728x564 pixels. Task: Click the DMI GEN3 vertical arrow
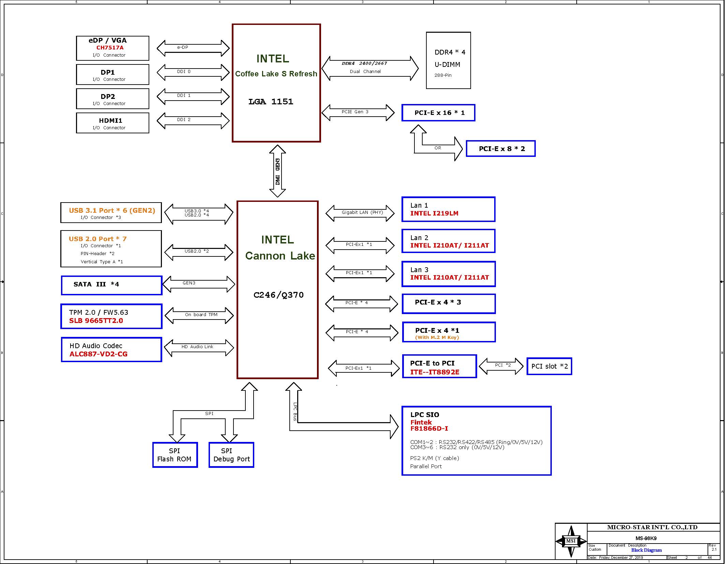(x=277, y=171)
